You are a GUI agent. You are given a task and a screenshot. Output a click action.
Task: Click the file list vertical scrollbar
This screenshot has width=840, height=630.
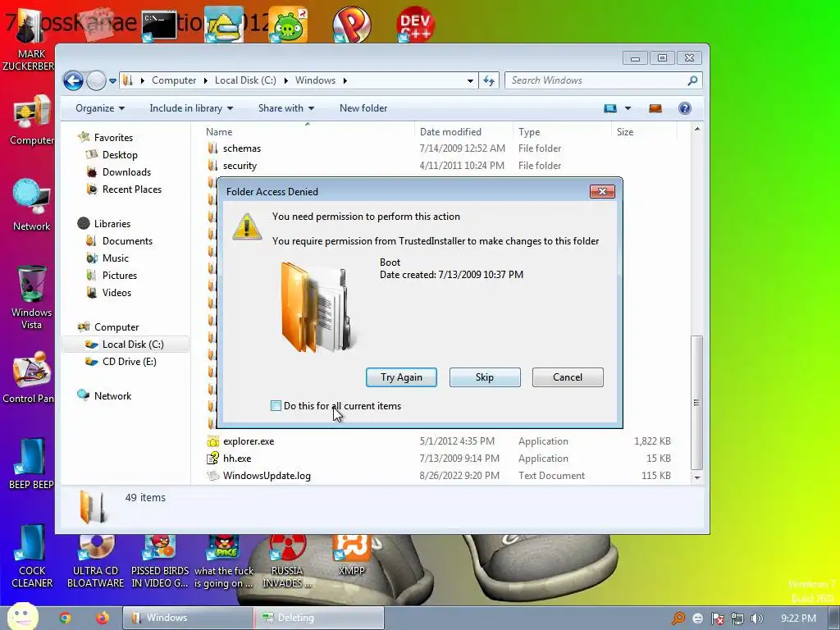697,402
